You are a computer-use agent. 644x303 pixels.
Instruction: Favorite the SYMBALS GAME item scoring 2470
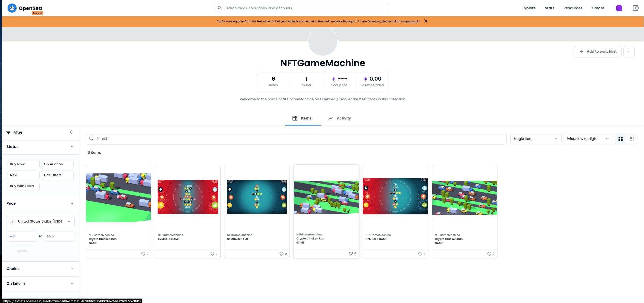pos(420,254)
